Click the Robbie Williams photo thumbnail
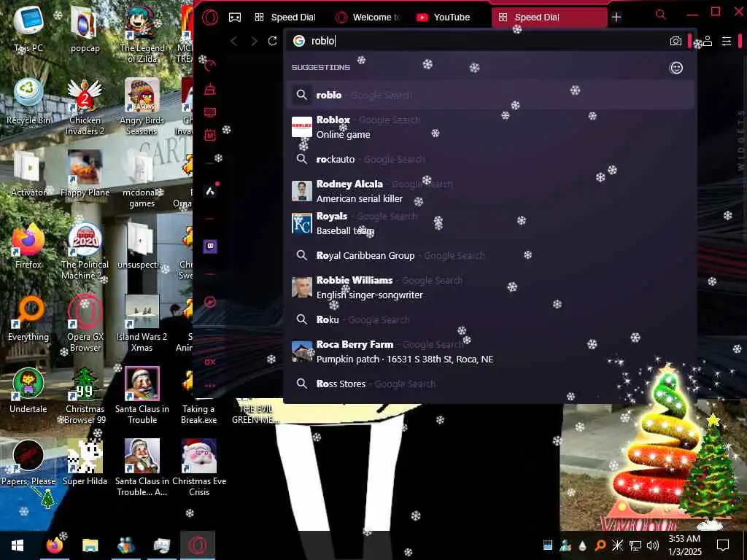 point(301,287)
